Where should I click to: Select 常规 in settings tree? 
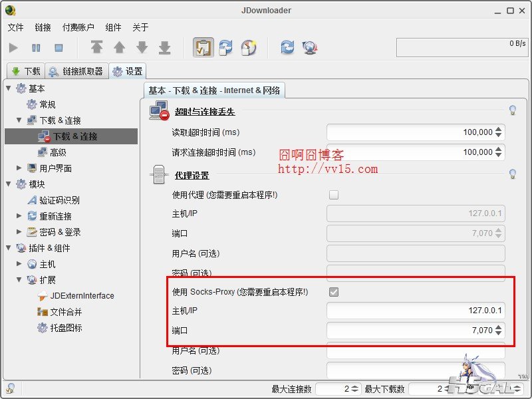pos(41,104)
